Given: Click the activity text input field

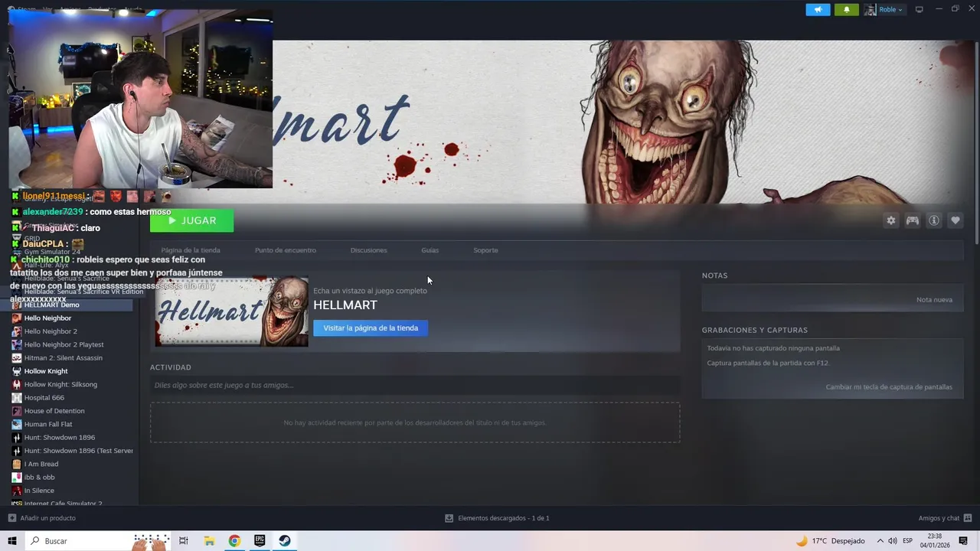Looking at the screenshot, I should pyautogui.click(x=415, y=385).
